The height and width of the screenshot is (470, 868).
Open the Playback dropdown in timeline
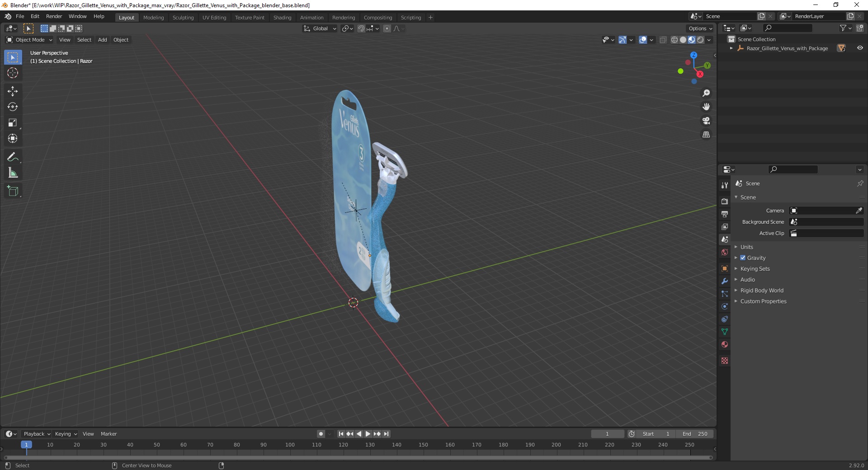(x=36, y=434)
